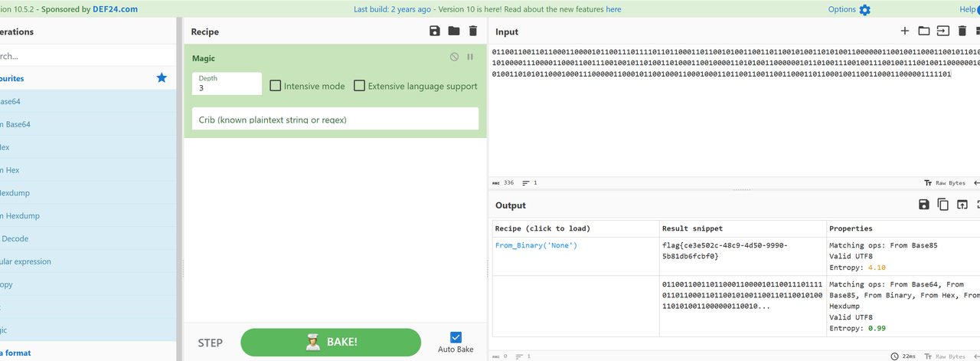The height and width of the screenshot is (361, 980).
Task: Toggle Auto Bake checkbox
Action: pos(456,337)
